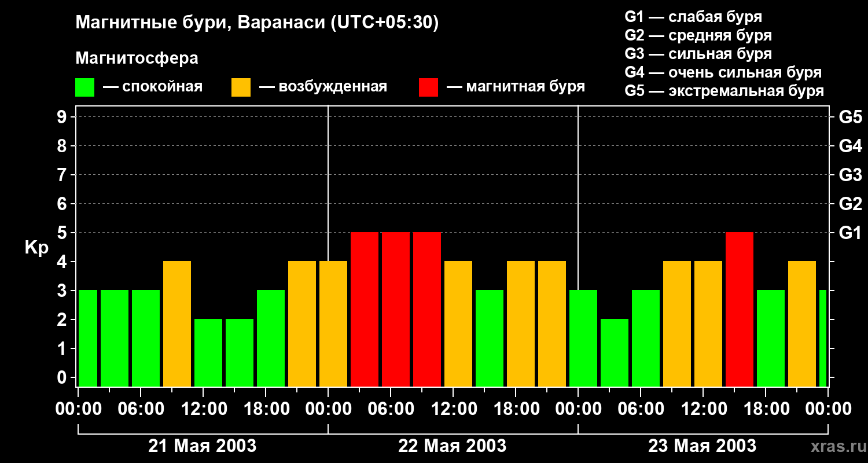Click the orange 'возбужденная' legend swatch
Screen dimensions: 868x463
pyautogui.click(x=241, y=87)
